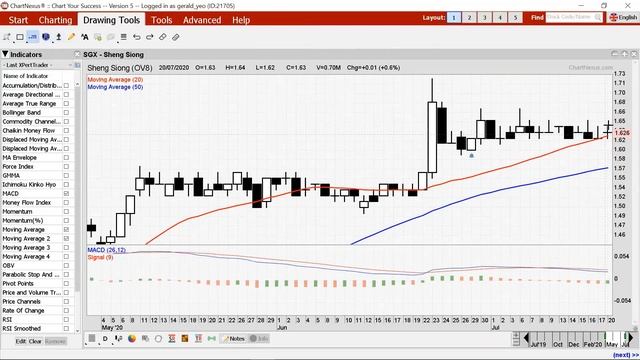Open the Notes button
The width and height of the screenshot is (640, 360).
tap(233, 338)
